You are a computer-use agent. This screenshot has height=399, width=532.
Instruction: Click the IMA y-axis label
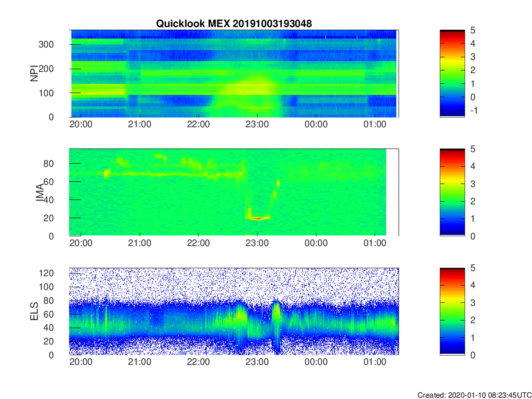[x=39, y=192]
